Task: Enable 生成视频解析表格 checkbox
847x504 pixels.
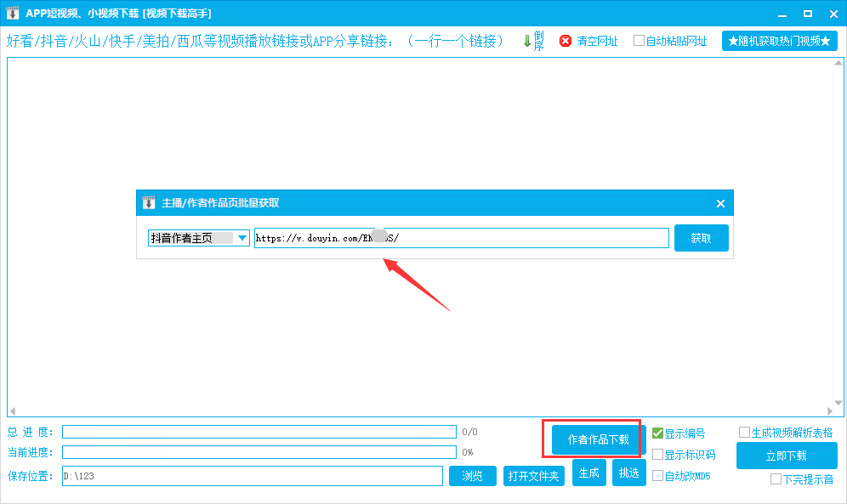Action: (x=744, y=433)
